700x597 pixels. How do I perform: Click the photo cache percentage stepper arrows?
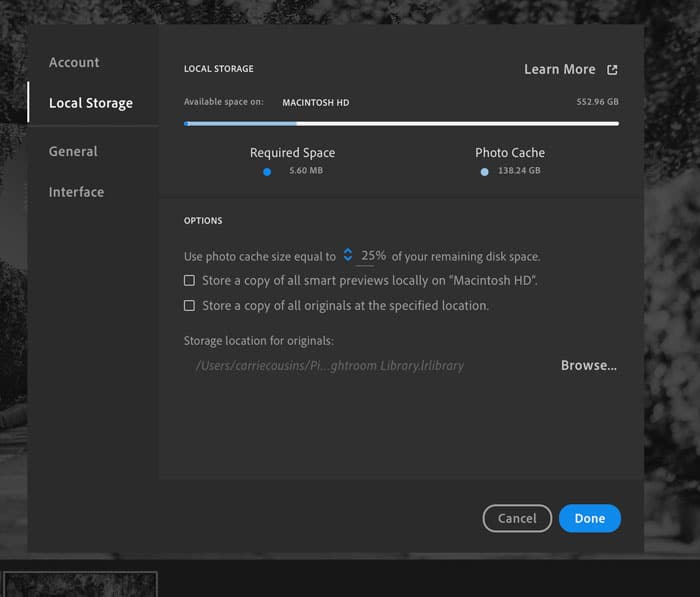tap(348, 255)
